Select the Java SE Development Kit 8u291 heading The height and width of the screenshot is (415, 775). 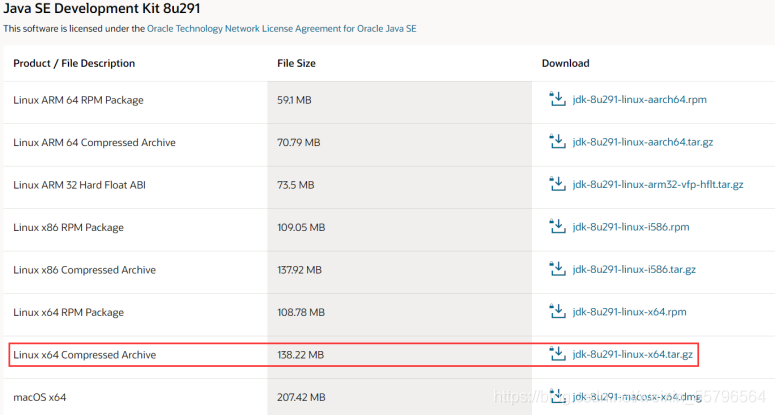pyautogui.click(x=102, y=8)
